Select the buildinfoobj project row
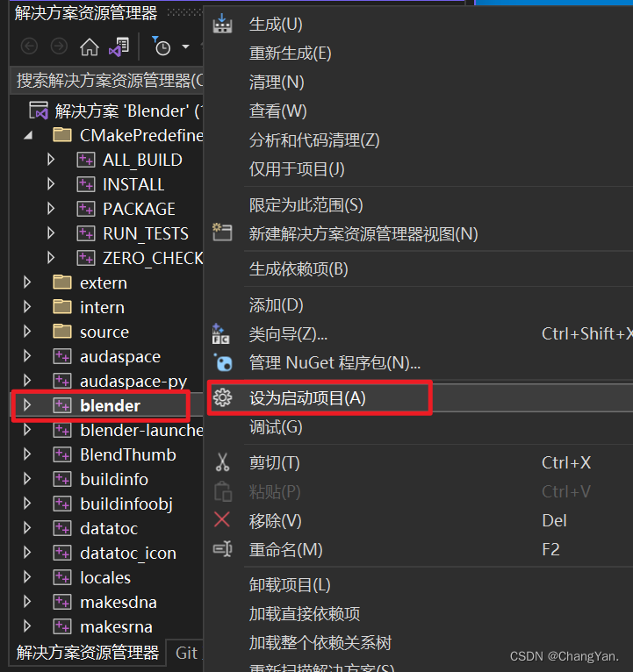 pyautogui.click(x=107, y=504)
